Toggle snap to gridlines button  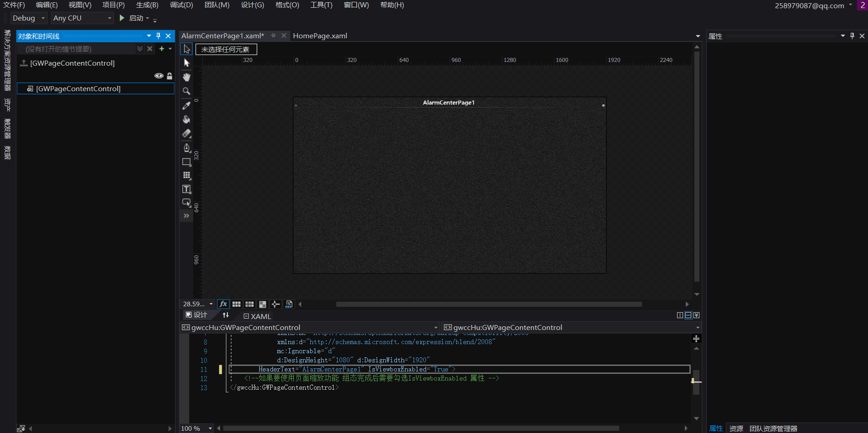249,304
